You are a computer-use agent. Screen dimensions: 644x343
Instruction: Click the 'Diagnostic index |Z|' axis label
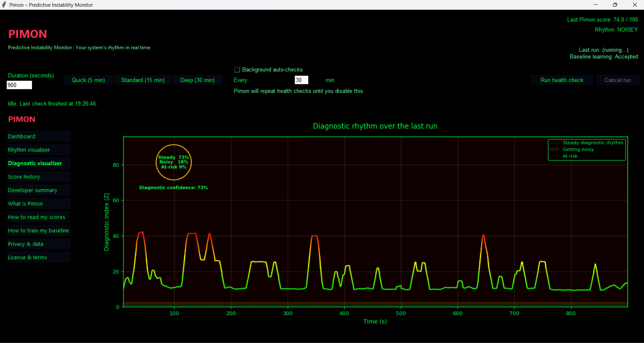pyautogui.click(x=107, y=222)
